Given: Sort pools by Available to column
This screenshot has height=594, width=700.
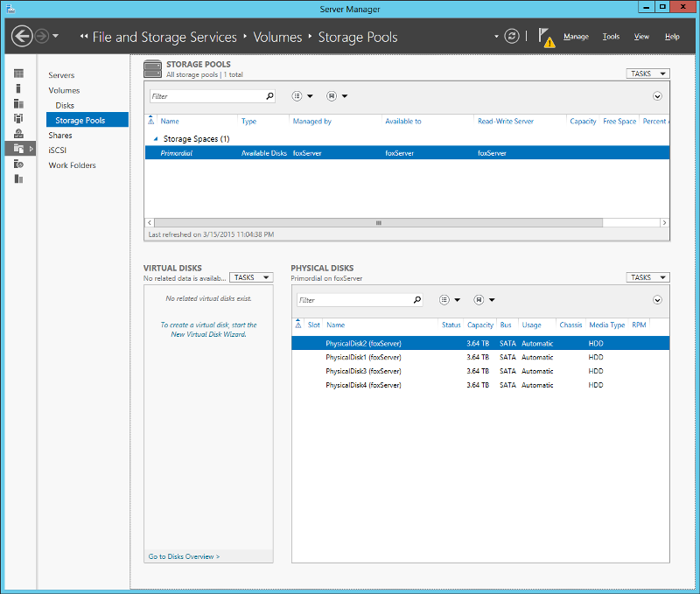Looking at the screenshot, I should (403, 122).
